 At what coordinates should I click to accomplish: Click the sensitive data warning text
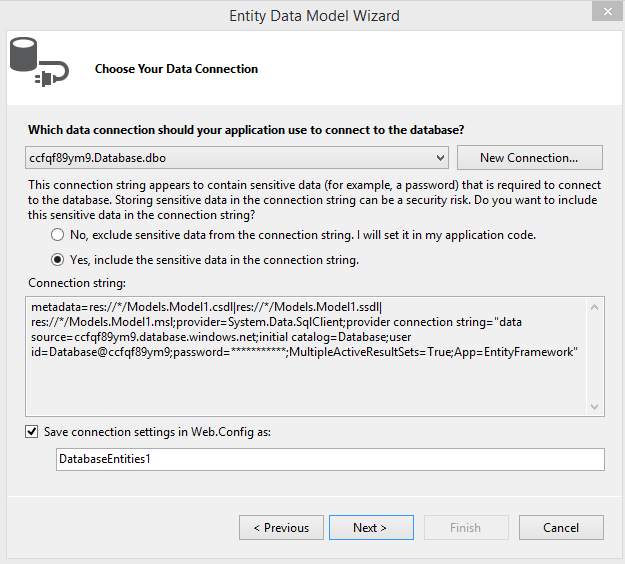pos(314,200)
